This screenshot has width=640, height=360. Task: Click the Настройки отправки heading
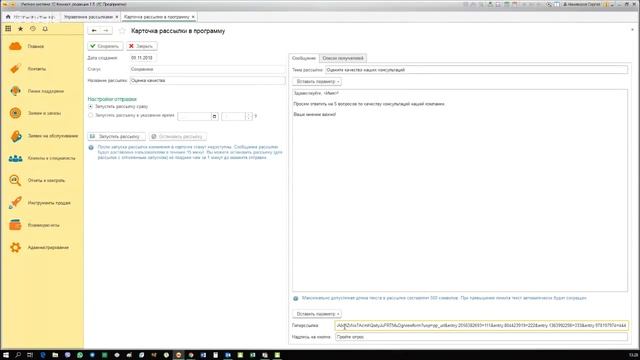pos(112,99)
